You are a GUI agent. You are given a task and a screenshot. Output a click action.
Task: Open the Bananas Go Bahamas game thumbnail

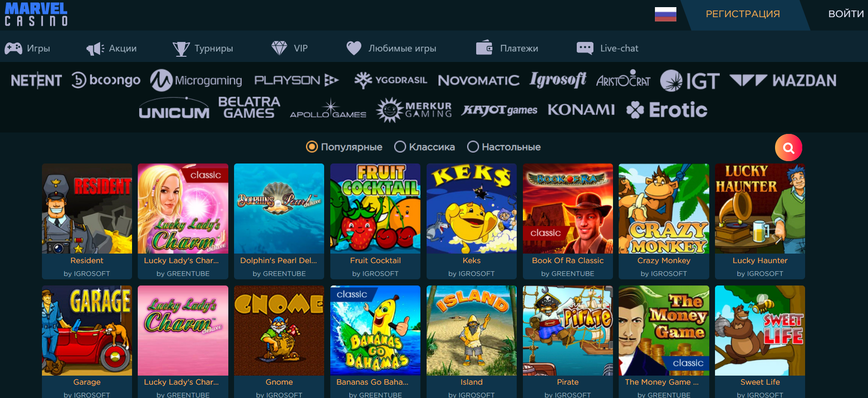tap(375, 330)
